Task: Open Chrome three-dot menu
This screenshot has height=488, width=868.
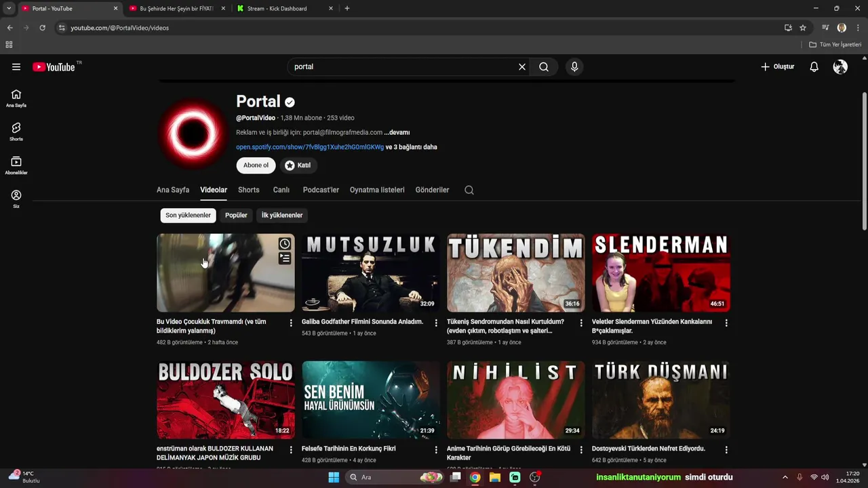Action: click(858, 28)
